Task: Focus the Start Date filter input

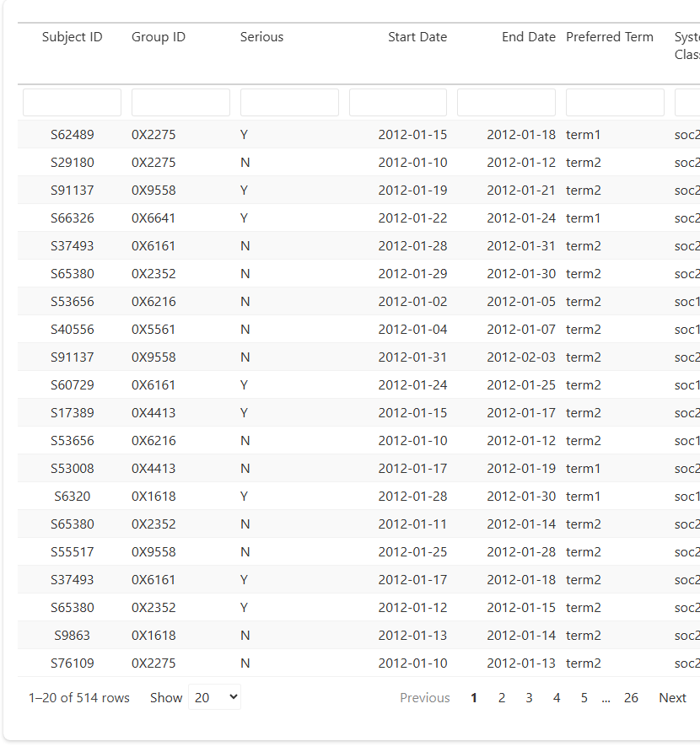Action: coord(398,103)
